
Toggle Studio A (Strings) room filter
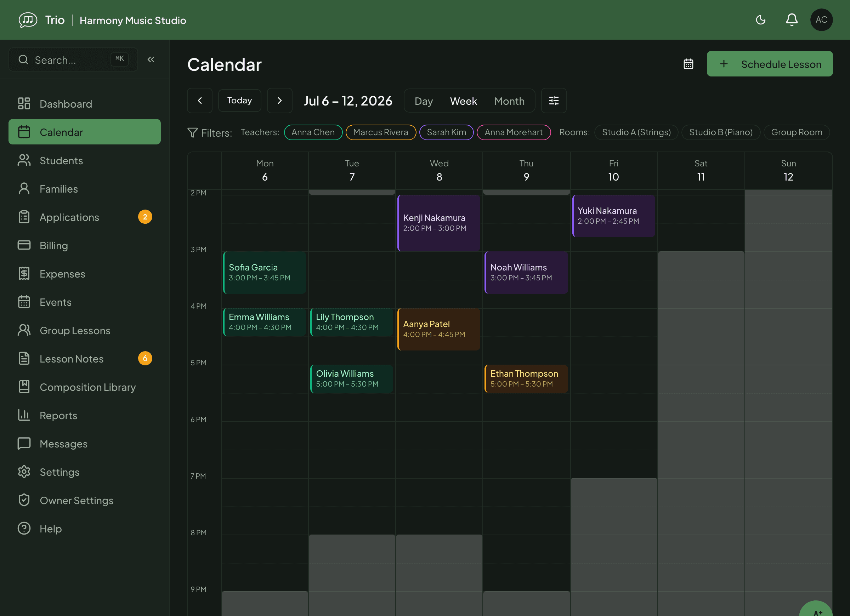[x=636, y=132]
